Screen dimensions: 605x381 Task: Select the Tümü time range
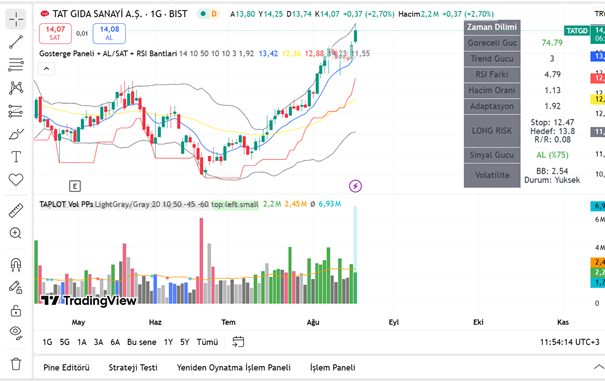tap(208, 342)
